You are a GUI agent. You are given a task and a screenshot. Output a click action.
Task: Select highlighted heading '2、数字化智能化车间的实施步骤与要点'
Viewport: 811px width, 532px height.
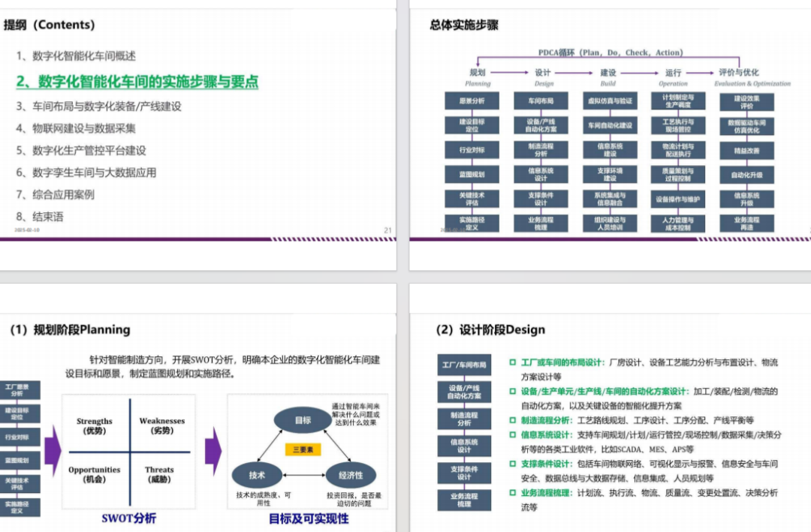137,81
